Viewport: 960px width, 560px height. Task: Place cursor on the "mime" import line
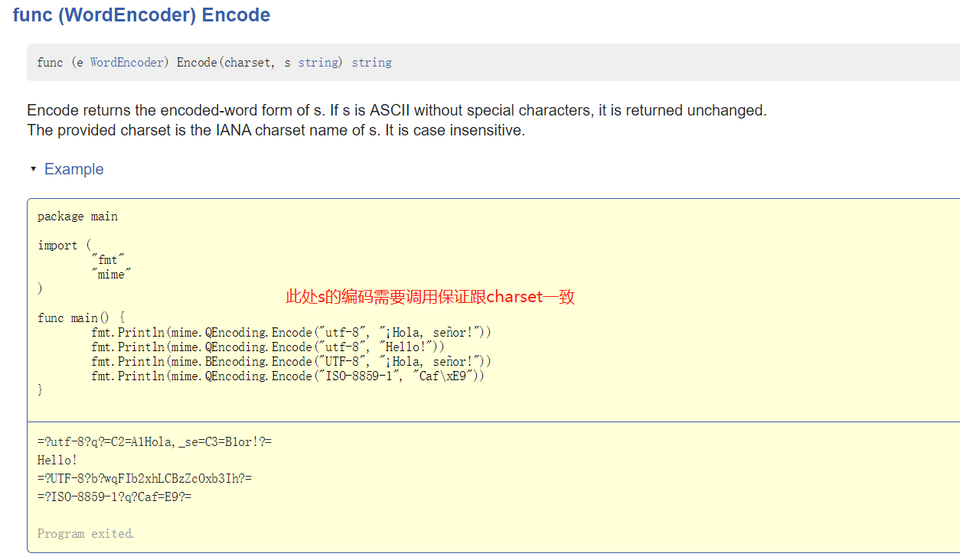coord(111,275)
